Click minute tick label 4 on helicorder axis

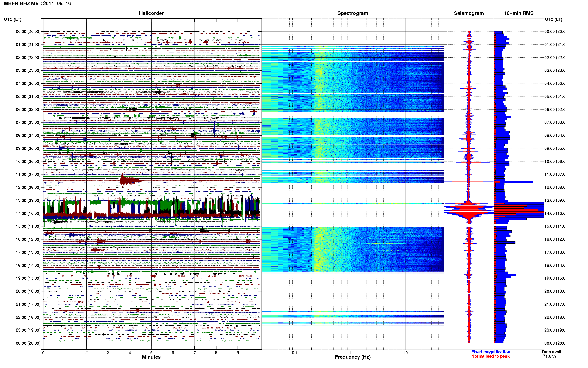click(130, 353)
